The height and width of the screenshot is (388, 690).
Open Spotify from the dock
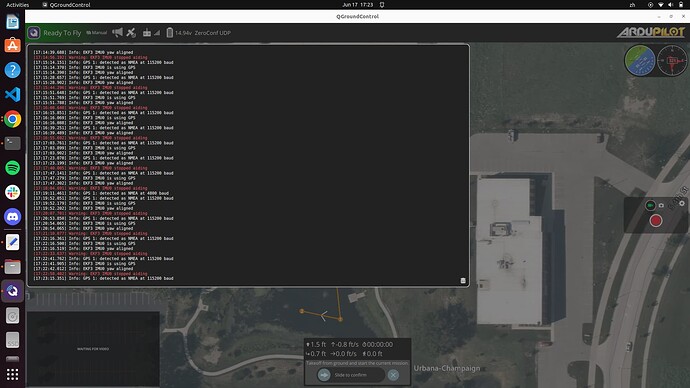coord(12,168)
